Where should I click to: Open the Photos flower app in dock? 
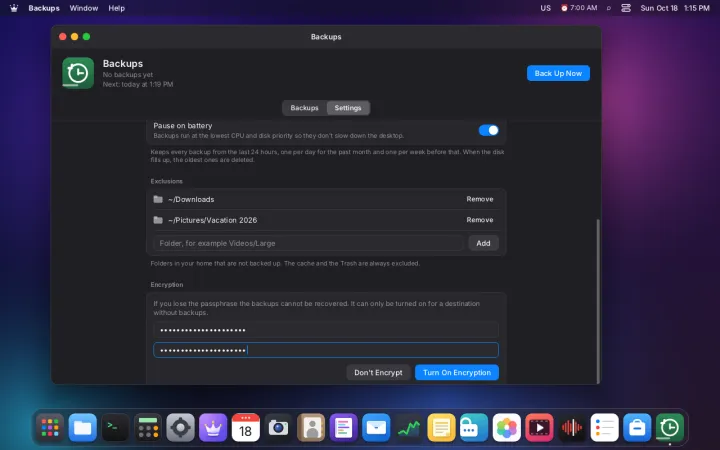(506, 428)
